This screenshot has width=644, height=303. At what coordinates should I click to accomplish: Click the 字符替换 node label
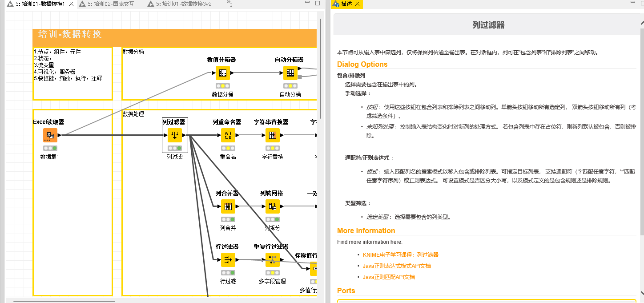273,157
